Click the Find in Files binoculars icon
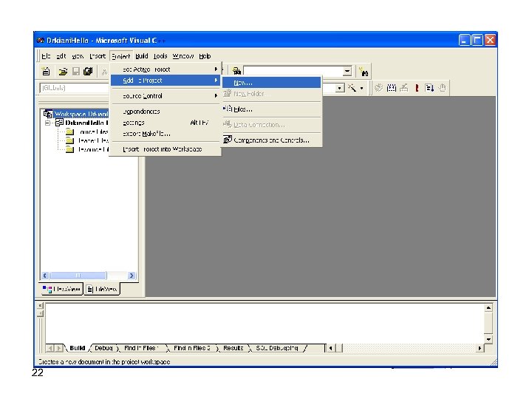The height and width of the screenshot is (399, 532). [236, 71]
